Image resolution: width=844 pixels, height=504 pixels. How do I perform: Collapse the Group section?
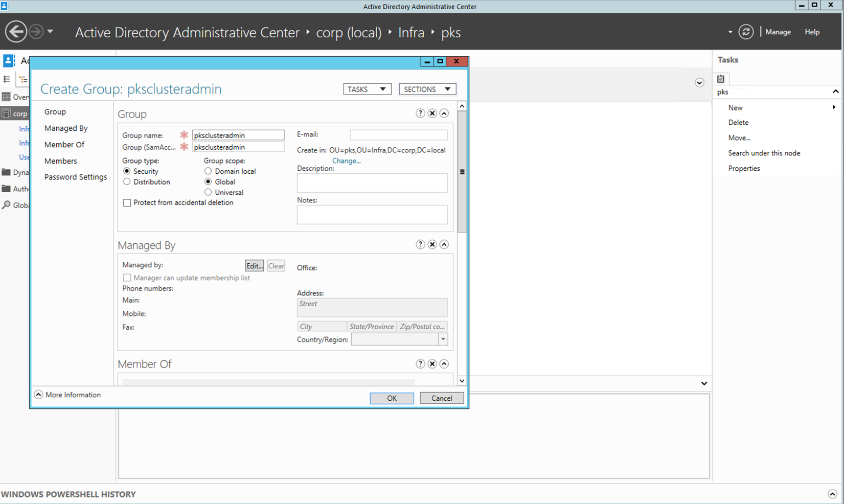pos(444,113)
